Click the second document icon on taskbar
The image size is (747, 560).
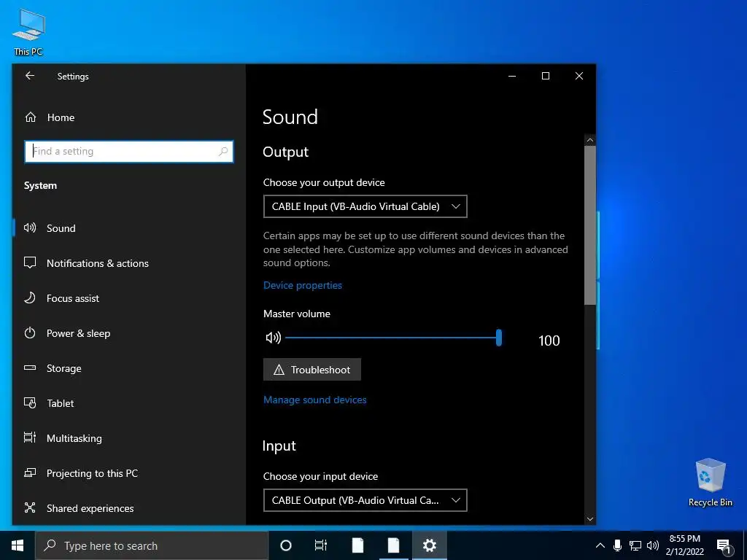[393, 545]
